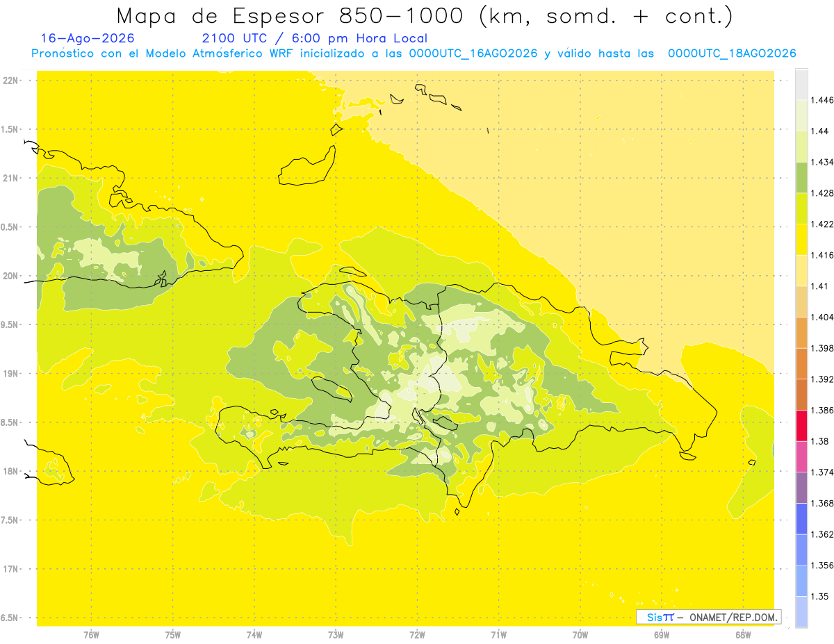Click the '1.38' colorbar value
The width and height of the screenshot is (834, 644).
(x=819, y=441)
